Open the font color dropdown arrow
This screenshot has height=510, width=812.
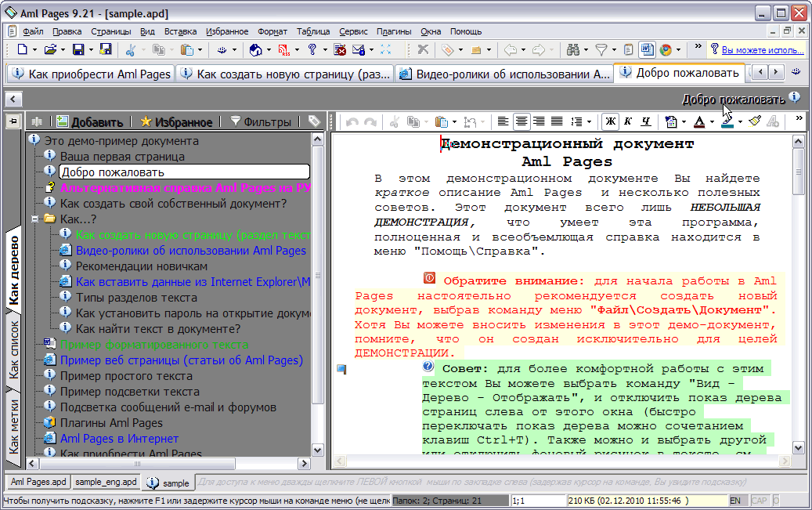(712, 121)
